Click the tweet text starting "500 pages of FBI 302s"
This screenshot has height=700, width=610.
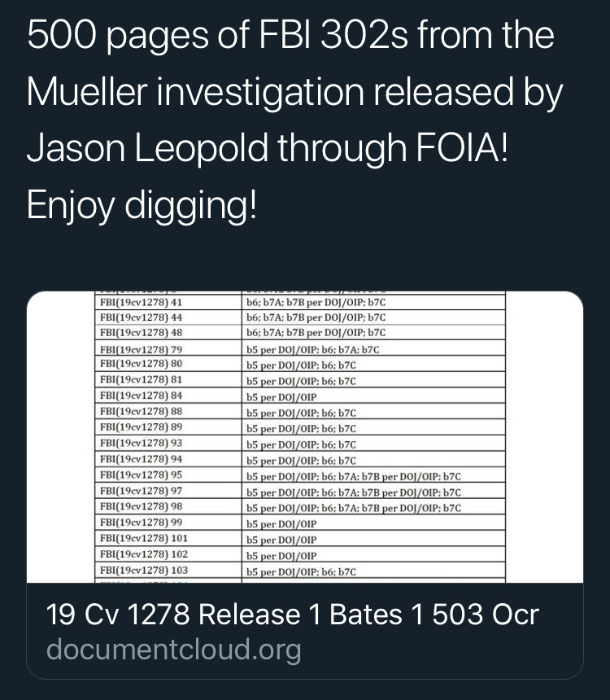290,37
